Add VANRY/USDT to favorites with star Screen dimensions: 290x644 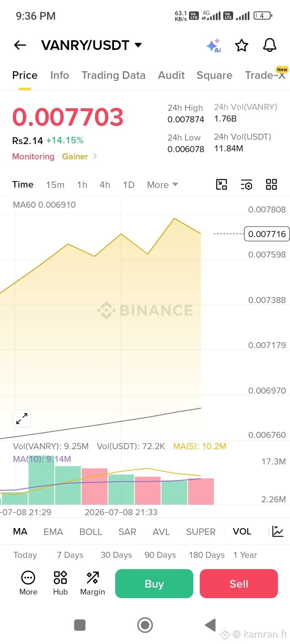click(242, 45)
